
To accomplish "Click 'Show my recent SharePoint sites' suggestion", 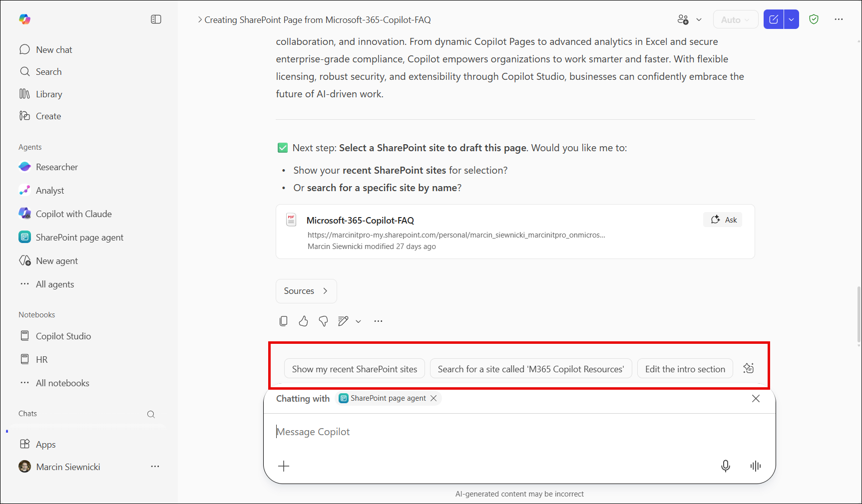I will click(x=354, y=369).
